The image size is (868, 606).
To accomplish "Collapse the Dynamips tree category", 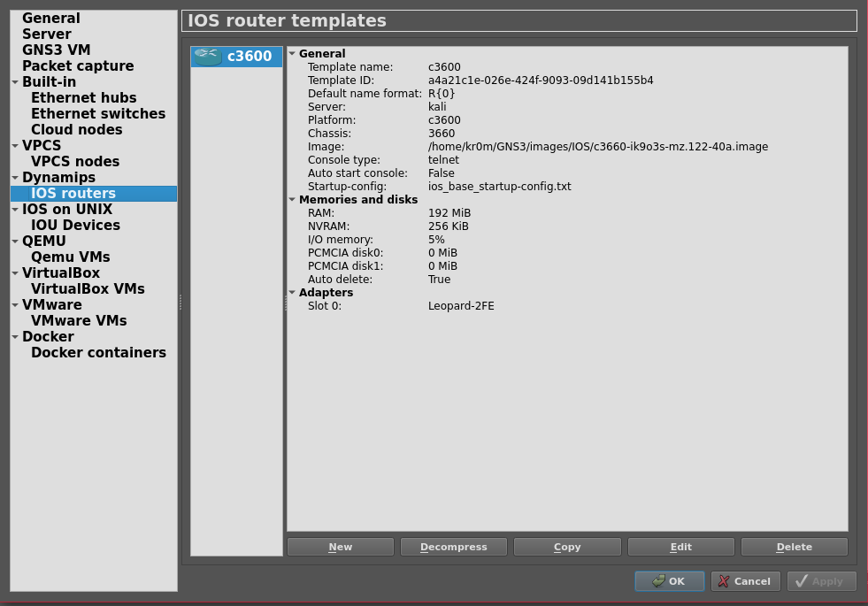I will 15,178.
